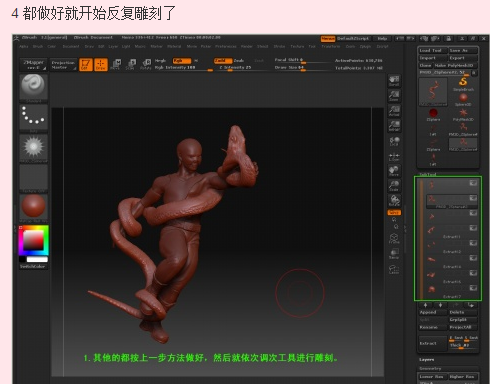Image resolution: width=490 pixels, height=384 pixels.
Task: Click the Higher Res button
Action: tap(463, 377)
